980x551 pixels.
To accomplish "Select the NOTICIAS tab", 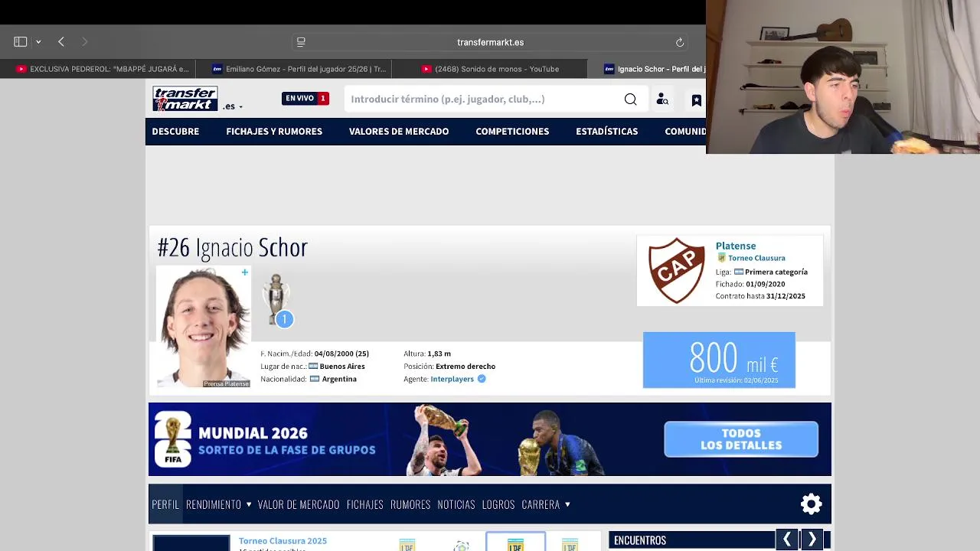I will pyautogui.click(x=456, y=504).
